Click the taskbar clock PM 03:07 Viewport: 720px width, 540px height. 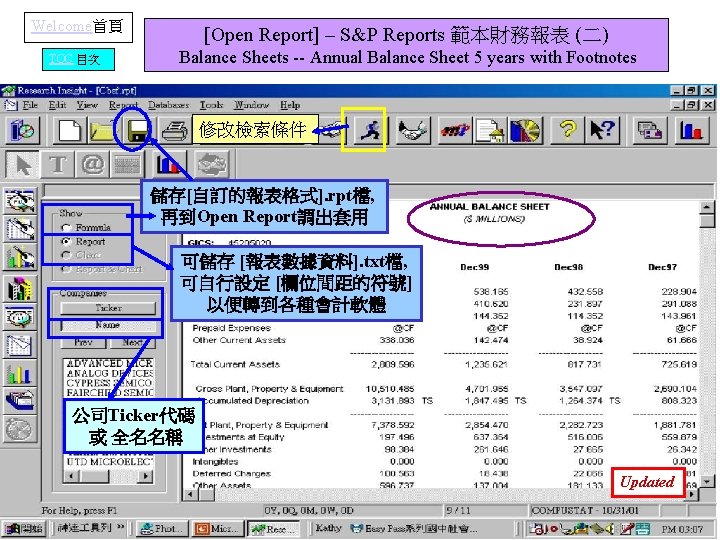[682, 529]
